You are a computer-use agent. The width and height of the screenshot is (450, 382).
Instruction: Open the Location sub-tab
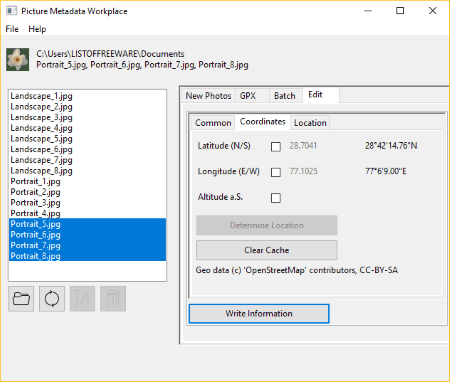point(310,123)
